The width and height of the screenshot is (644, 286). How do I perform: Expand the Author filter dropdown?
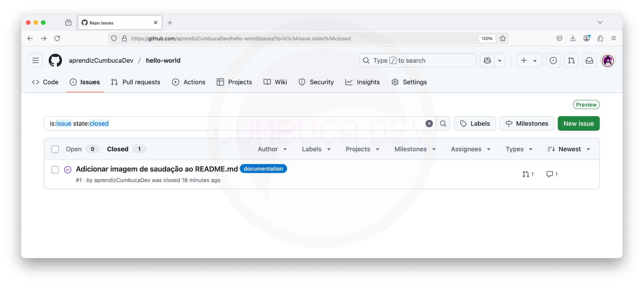tap(272, 149)
